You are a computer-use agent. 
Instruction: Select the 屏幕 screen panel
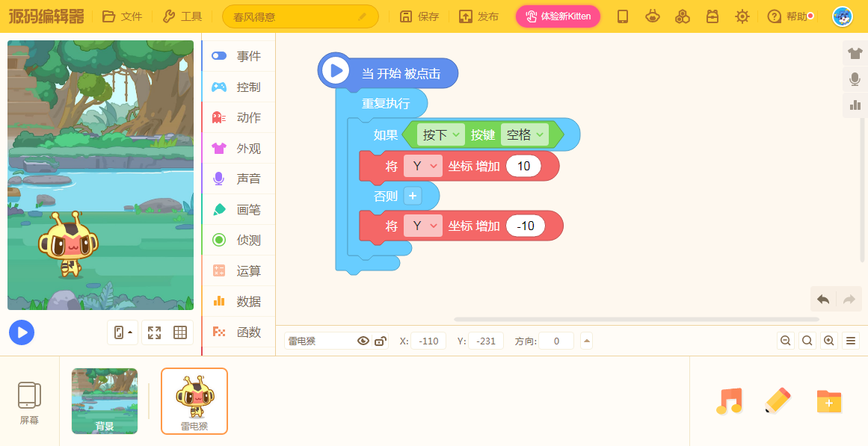tap(29, 402)
